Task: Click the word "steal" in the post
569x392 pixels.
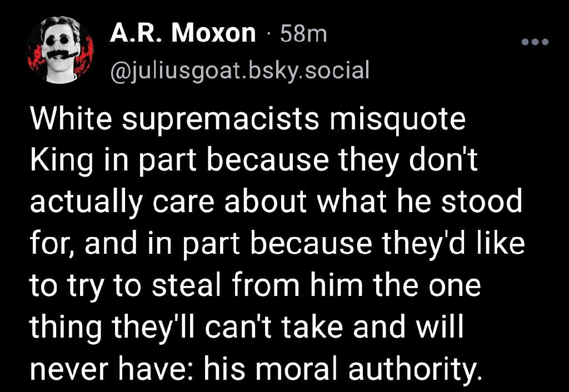Action: [187, 285]
